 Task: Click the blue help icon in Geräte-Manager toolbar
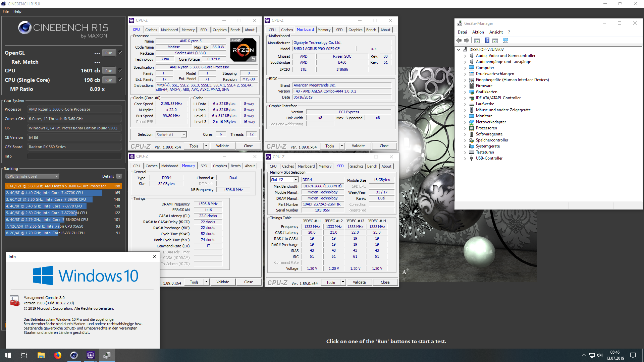tap(487, 41)
